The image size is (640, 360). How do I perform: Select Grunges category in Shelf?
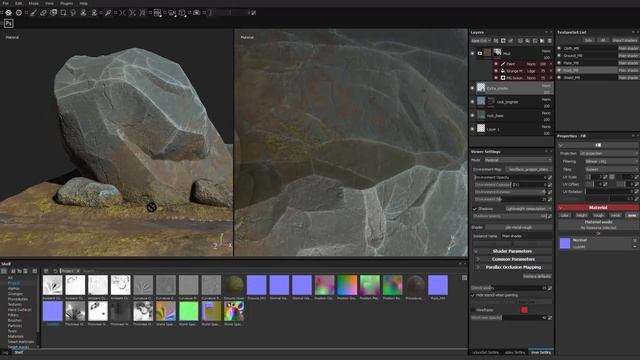point(16,294)
